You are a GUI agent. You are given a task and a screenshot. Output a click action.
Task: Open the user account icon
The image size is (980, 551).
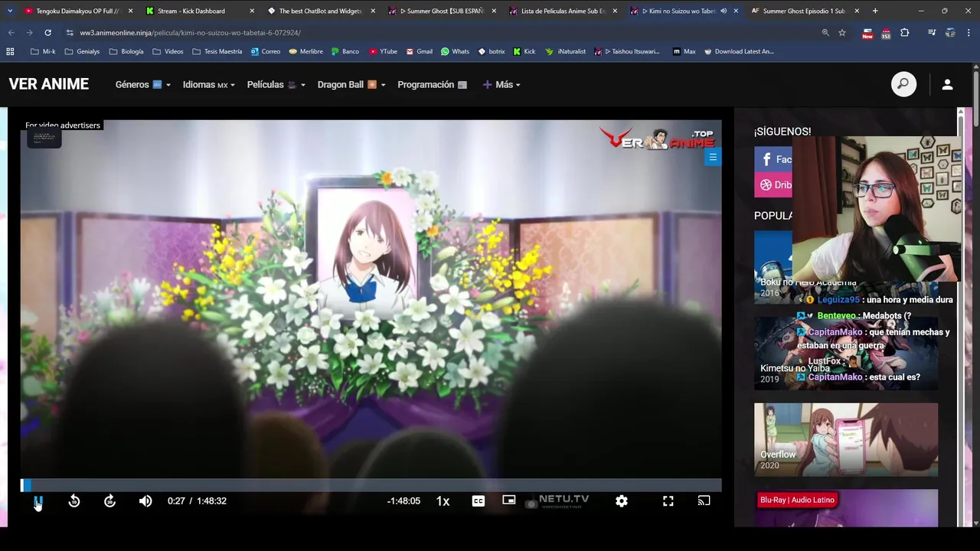click(947, 84)
